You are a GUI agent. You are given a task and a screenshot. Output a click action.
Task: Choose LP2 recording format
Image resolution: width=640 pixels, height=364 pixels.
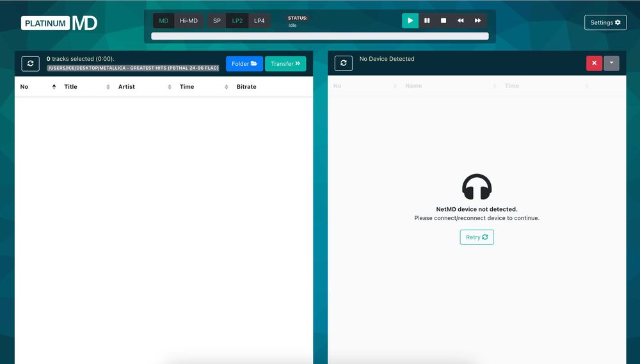237,21
